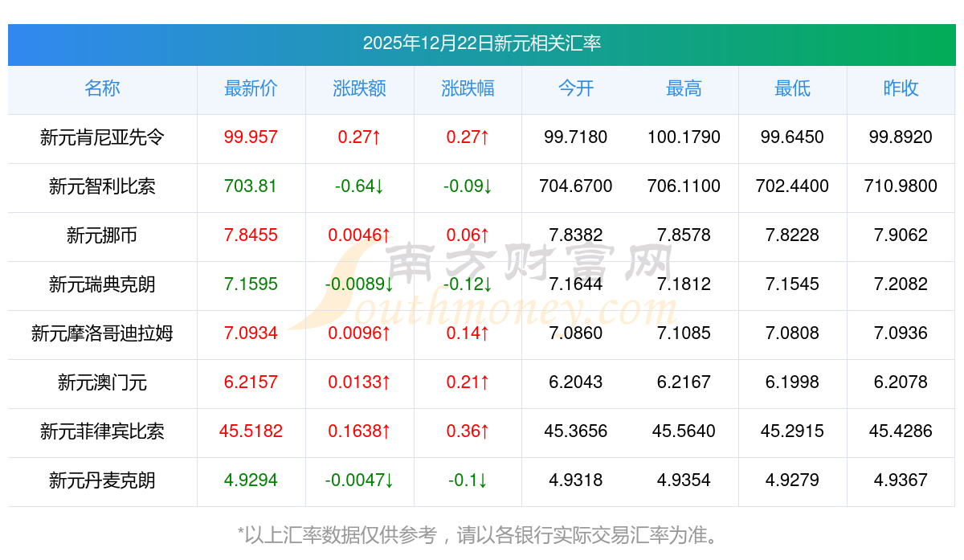Click latest price 6.2157
The height and width of the screenshot is (560, 964).
coord(251,382)
